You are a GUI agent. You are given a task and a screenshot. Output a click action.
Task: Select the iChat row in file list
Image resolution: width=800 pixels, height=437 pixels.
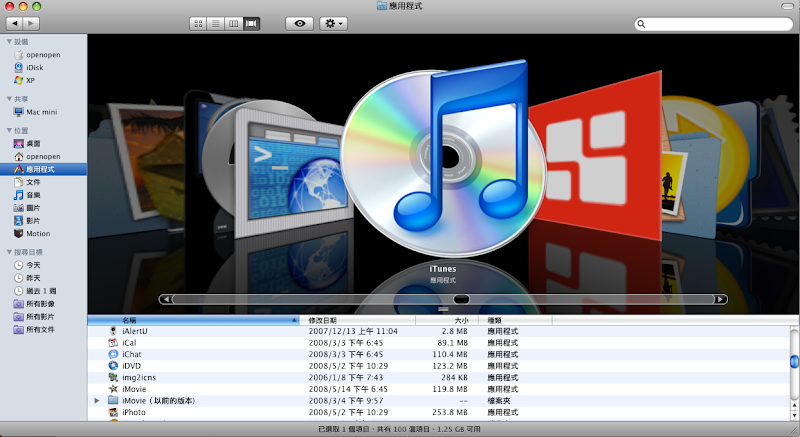click(x=132, y=354)
